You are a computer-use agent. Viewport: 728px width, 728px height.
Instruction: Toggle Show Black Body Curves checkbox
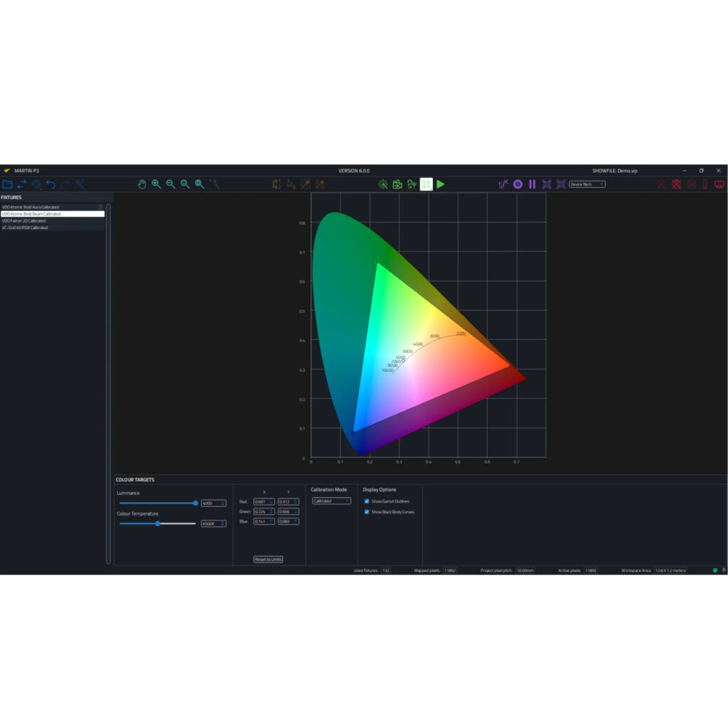point(367,512)
